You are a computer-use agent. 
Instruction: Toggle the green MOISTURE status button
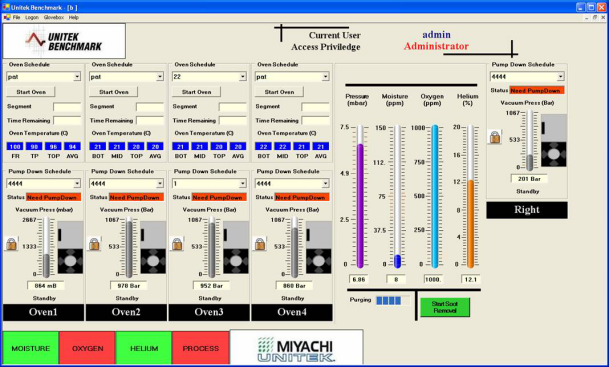31,348
